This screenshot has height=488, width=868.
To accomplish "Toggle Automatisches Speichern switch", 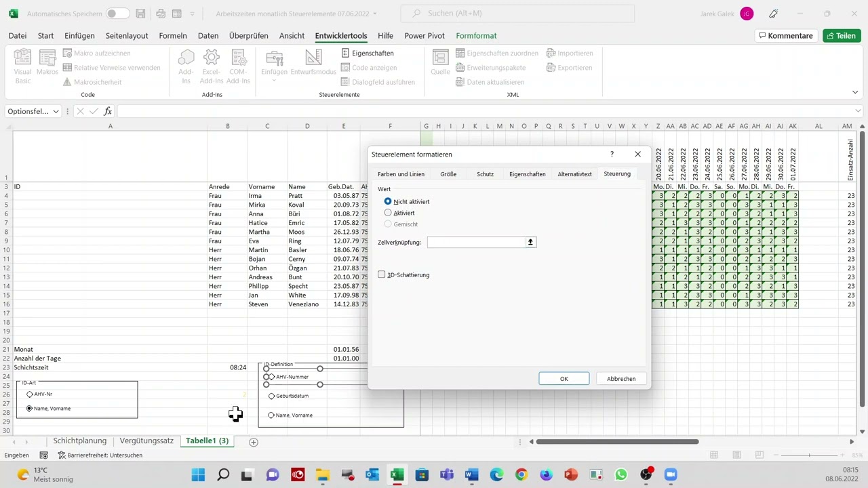I will (x=117, y=14).
